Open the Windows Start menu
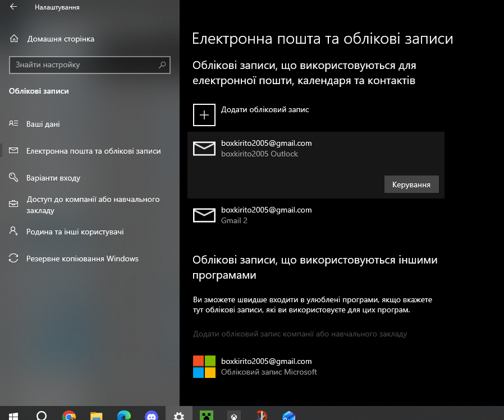 point(13,416)
